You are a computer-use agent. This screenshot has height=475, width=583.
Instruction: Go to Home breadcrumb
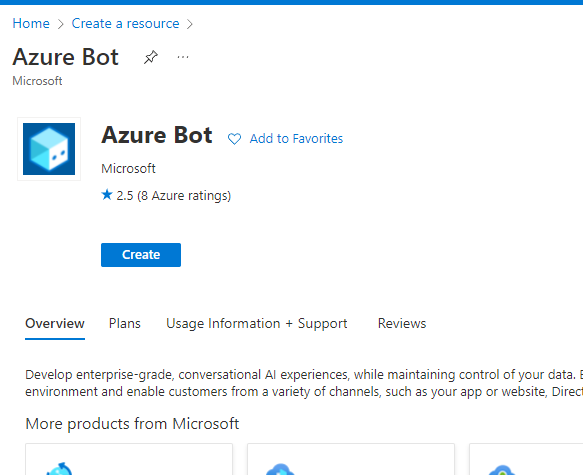[x=31, y=23]
